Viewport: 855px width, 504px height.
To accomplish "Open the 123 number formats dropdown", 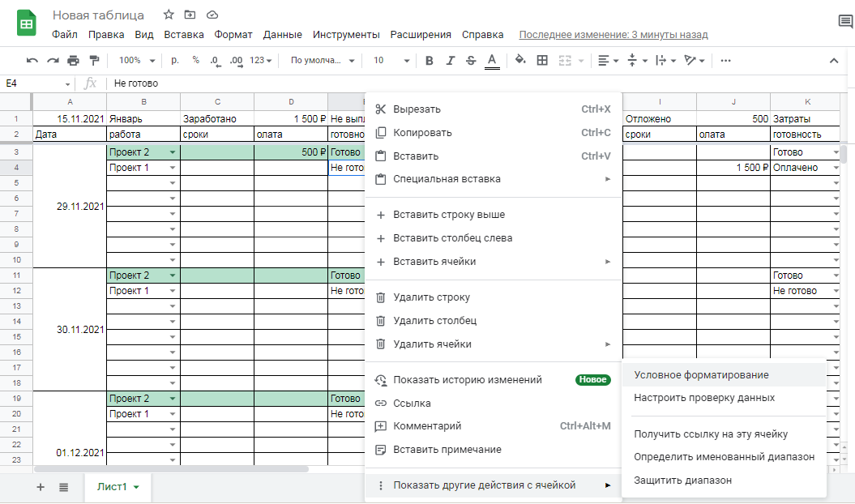I will coord(261,61).
